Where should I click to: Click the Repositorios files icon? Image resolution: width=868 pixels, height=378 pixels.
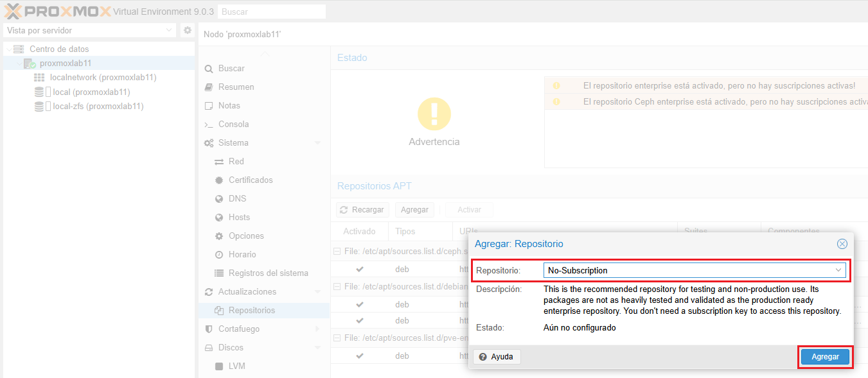pos(219,311)
